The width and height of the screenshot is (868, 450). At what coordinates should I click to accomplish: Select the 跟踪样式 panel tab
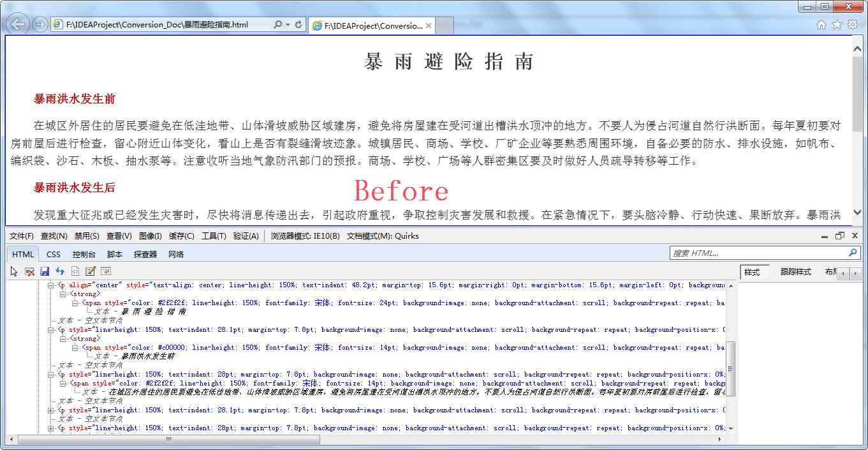pos(796,272)
